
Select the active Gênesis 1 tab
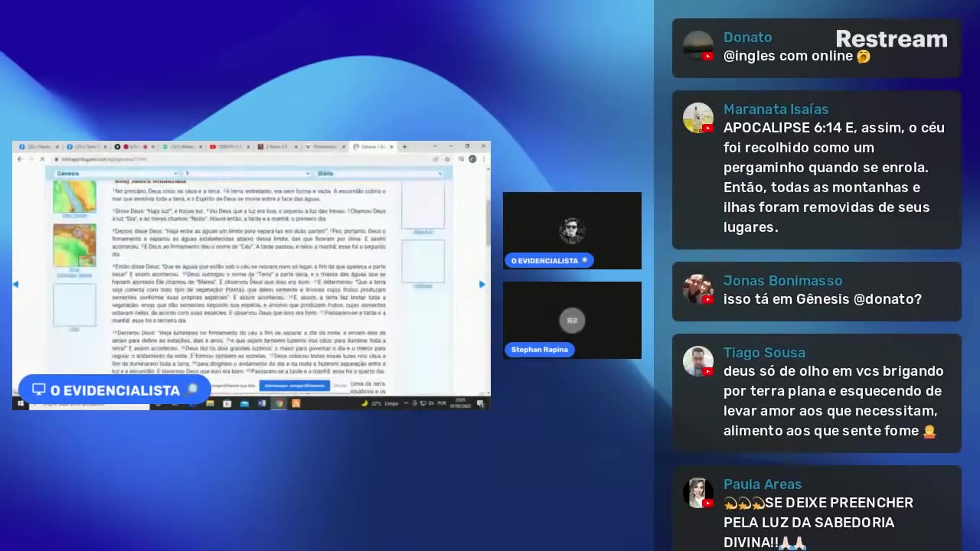point(373,146)
